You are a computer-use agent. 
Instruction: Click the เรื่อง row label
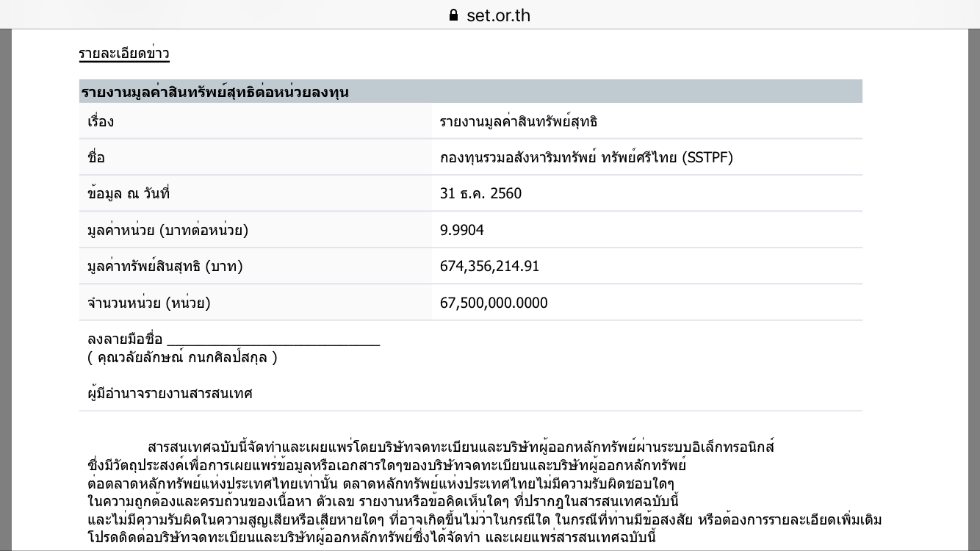101,122
